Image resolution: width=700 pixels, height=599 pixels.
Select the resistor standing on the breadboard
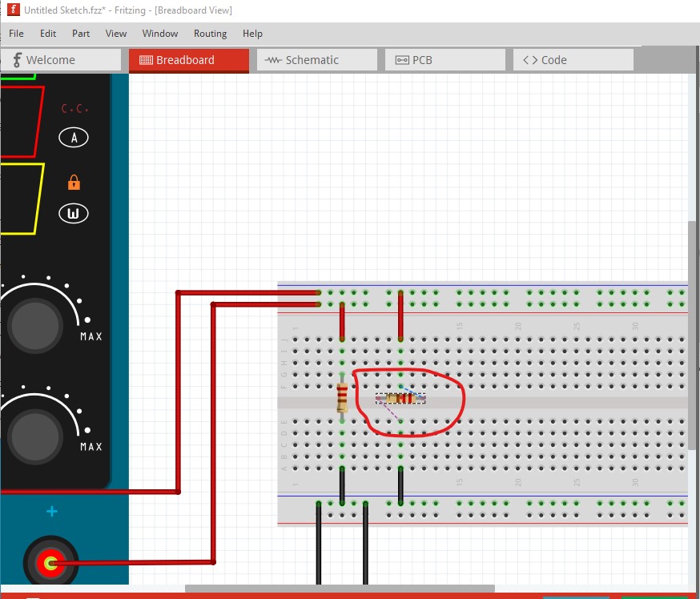coord(342,399)
